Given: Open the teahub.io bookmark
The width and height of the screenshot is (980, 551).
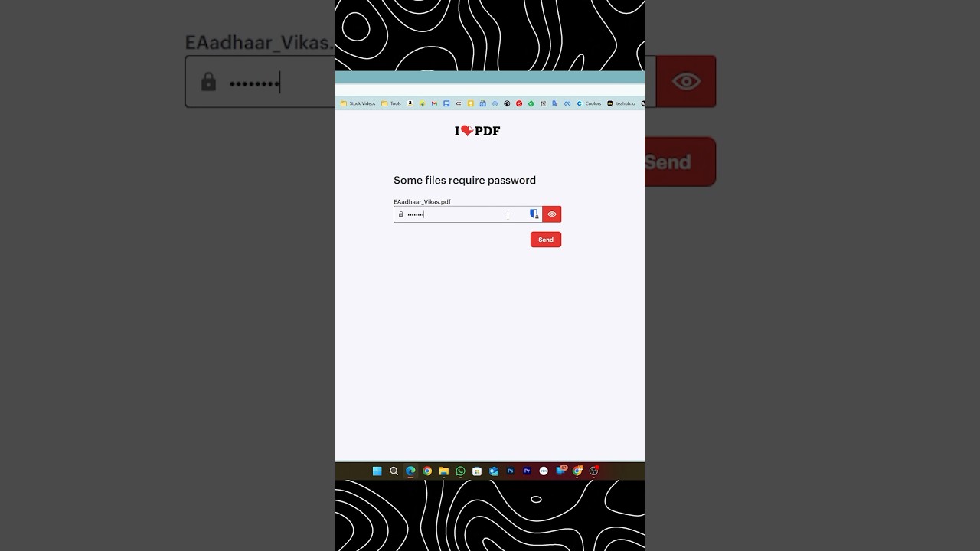Looking at the screenshot, I should tap(621, 103).
